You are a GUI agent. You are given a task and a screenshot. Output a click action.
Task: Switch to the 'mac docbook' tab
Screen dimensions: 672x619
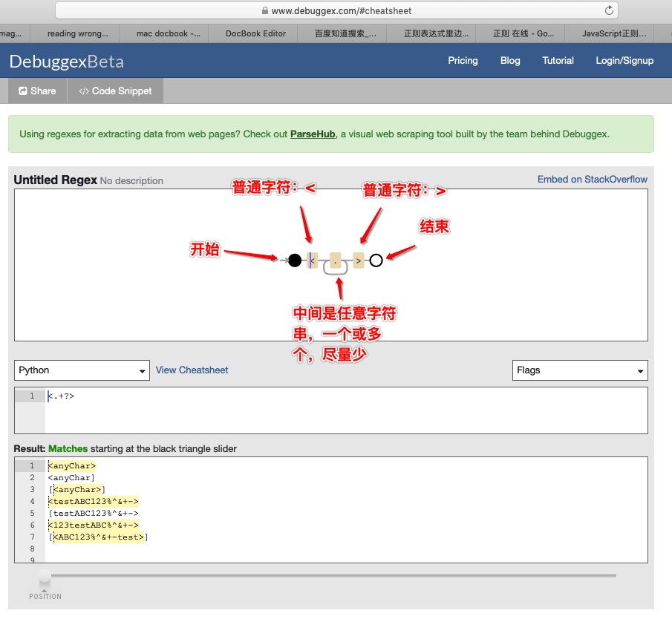pyautogui.click(x=168, y=33)
